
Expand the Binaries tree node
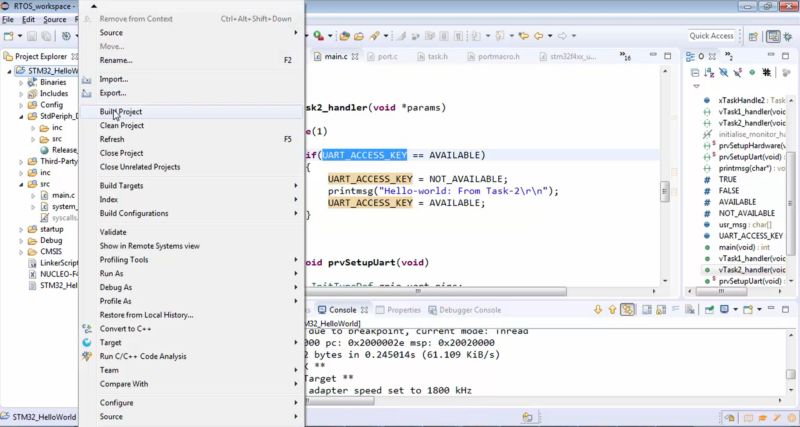click(21, 83)
